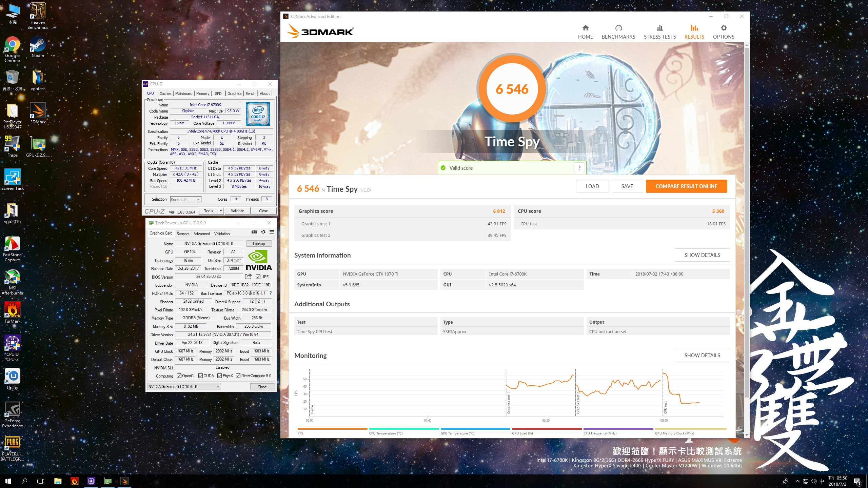Open the Heaven Benchmark desktop icon
The width and height of the screenshot is (868, 488).
point(38,16)
